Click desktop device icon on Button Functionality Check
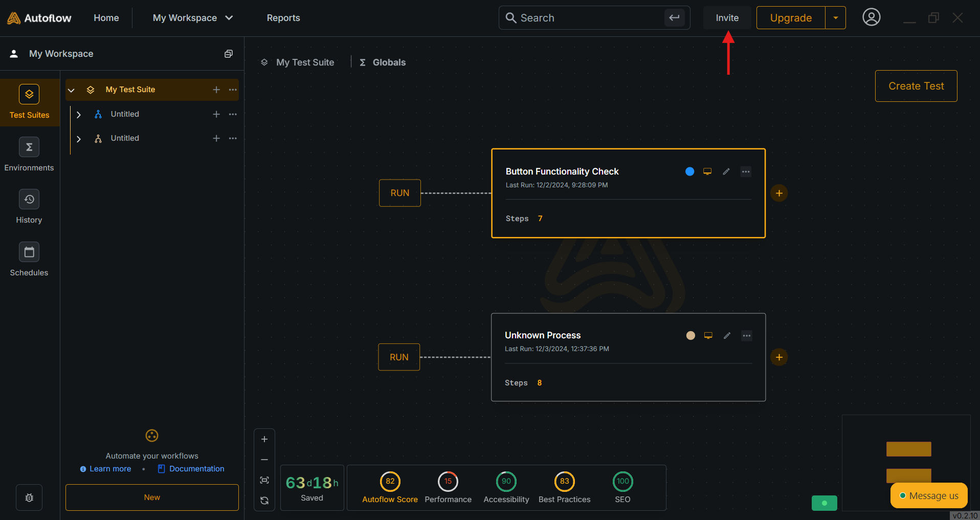This screenshot has height=520, width=980. coord(707,171)
